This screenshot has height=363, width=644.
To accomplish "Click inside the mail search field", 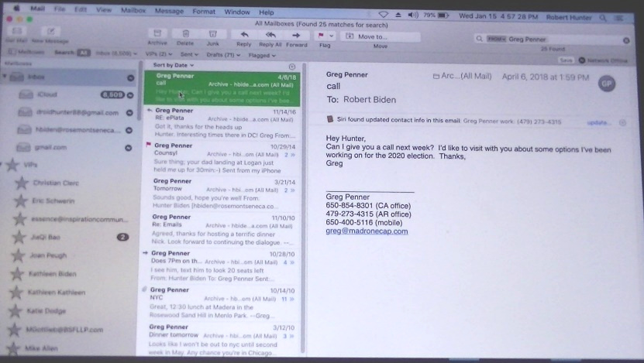I will click(x=553, y=39).
